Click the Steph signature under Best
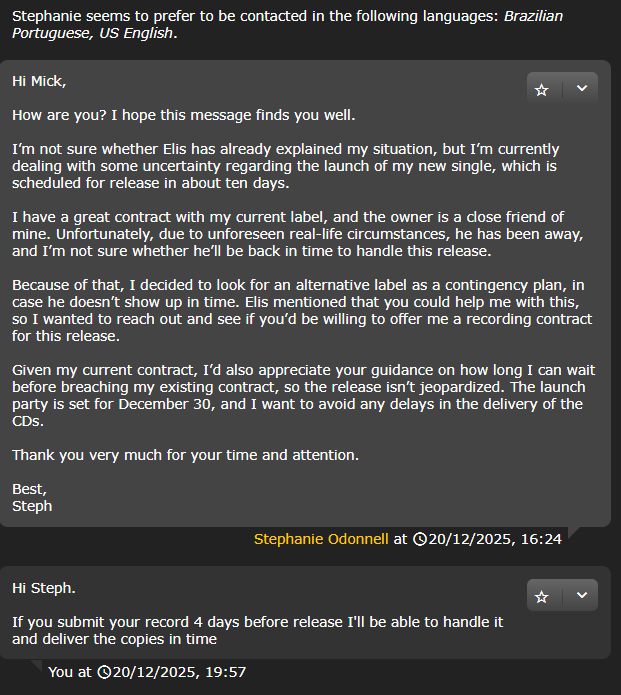The image size is (621, 695). (32, 506)
